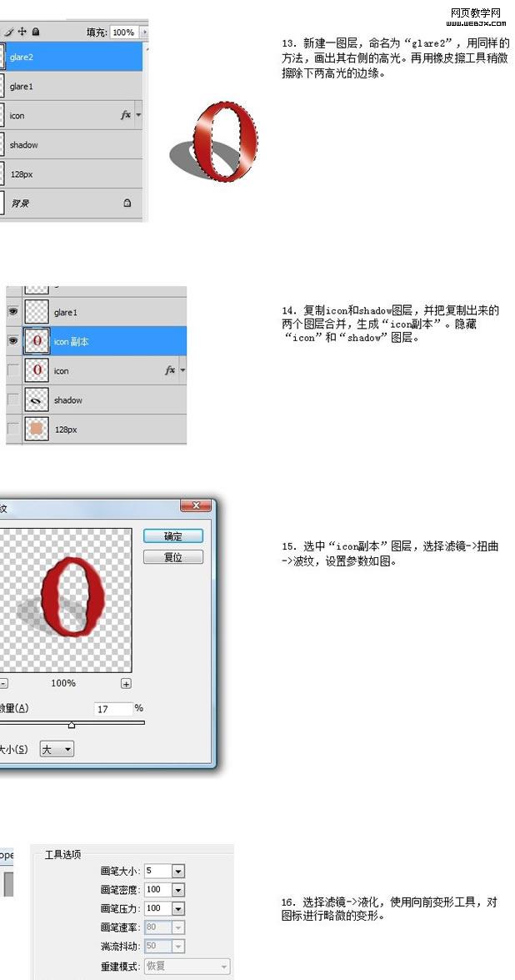Show the hidden icon layer using its visibility box
This screenshot has height=980, width=515.
coord(13,370)
